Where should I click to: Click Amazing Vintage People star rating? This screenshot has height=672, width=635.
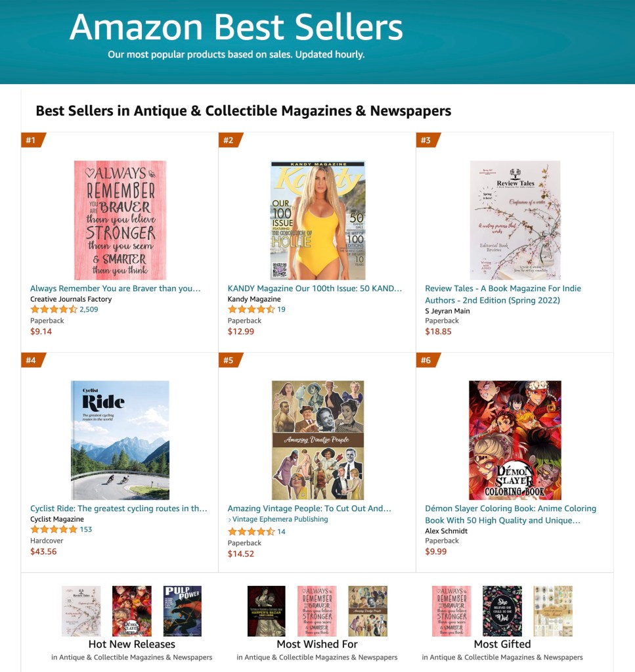point(251,531)
